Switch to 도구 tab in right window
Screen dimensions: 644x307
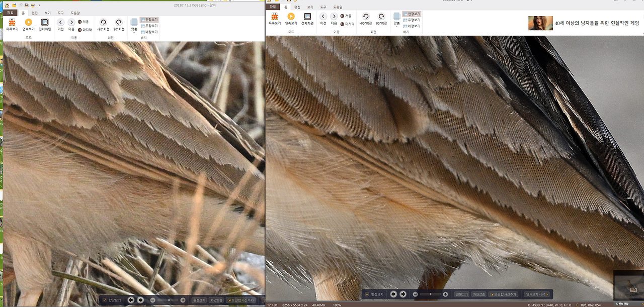(x=324, y=7)
